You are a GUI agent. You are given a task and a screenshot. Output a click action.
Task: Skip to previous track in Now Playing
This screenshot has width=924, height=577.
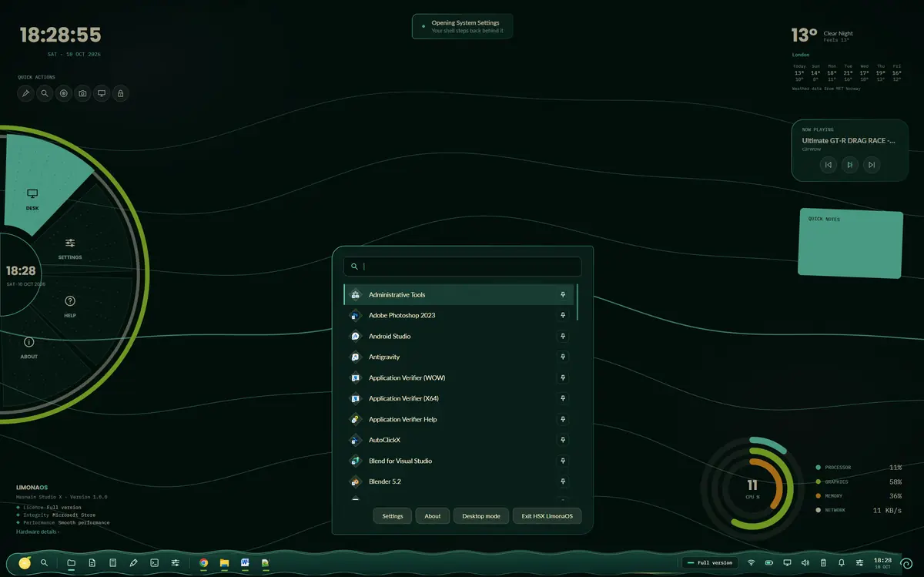point(828,164)
